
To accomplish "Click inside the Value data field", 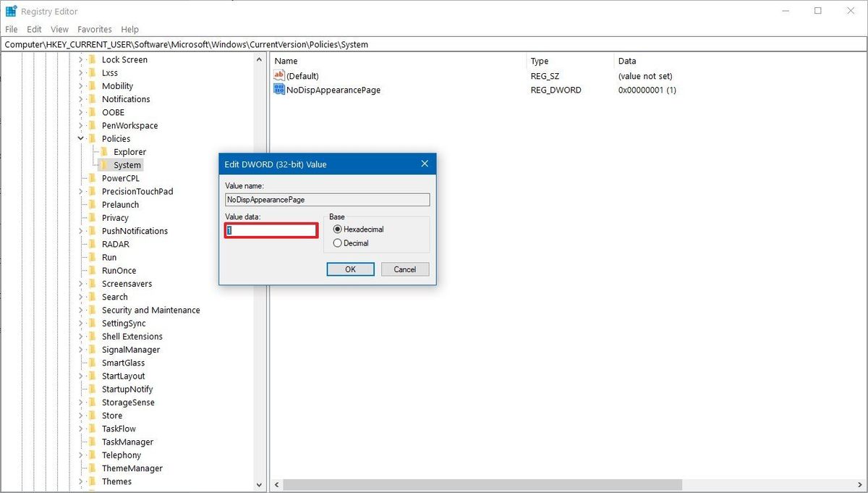I will click(x=271, y=229).
